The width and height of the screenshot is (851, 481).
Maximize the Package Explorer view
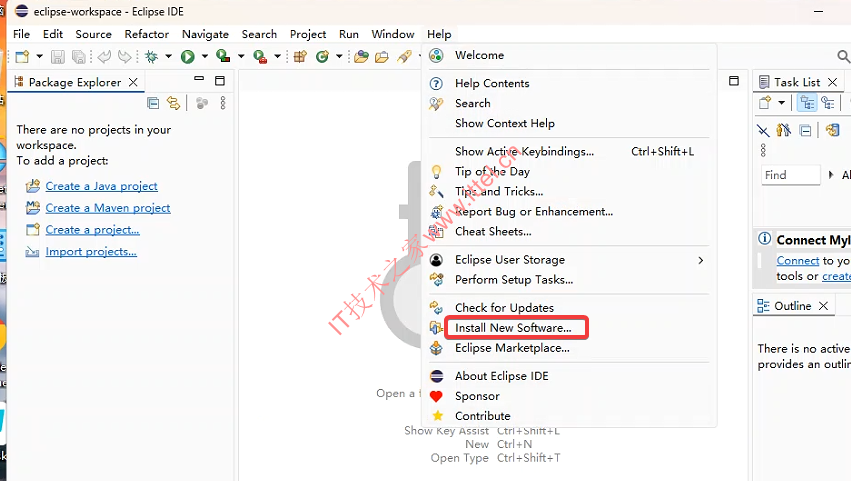[x=220, y=81]
